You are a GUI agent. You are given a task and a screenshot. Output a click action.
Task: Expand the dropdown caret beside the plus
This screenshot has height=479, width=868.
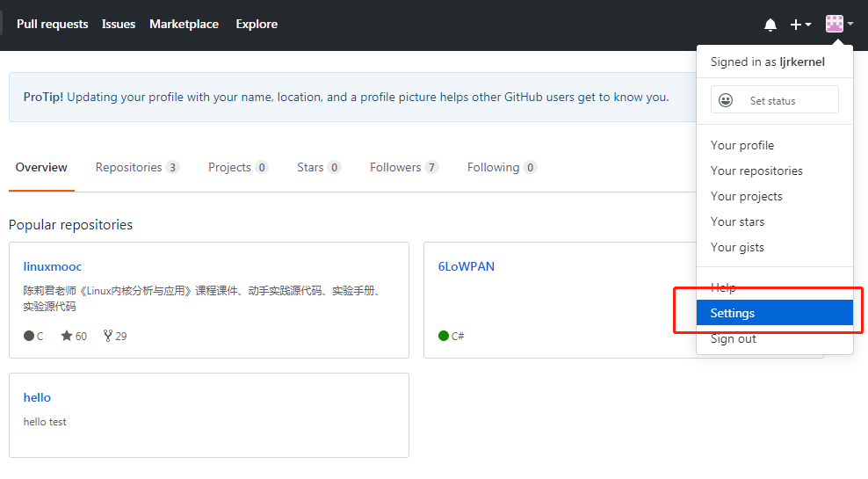pyautogui.click(x=808, y=25)
